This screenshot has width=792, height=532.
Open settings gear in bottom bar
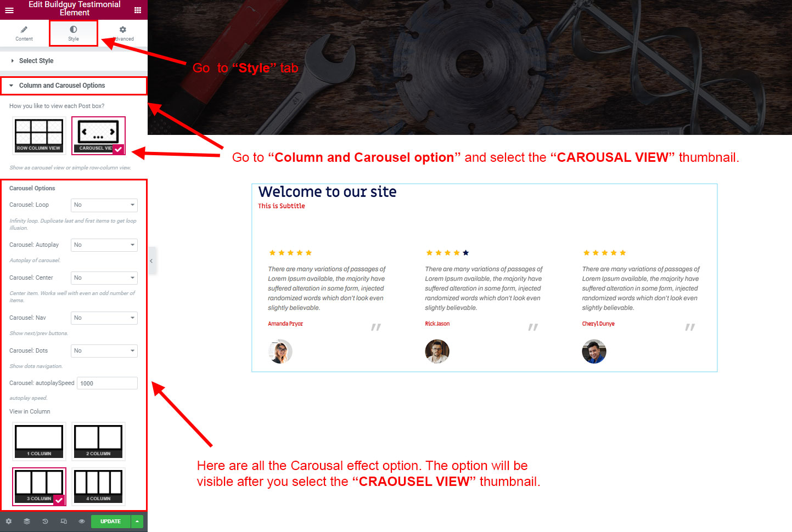click(8, 522)
